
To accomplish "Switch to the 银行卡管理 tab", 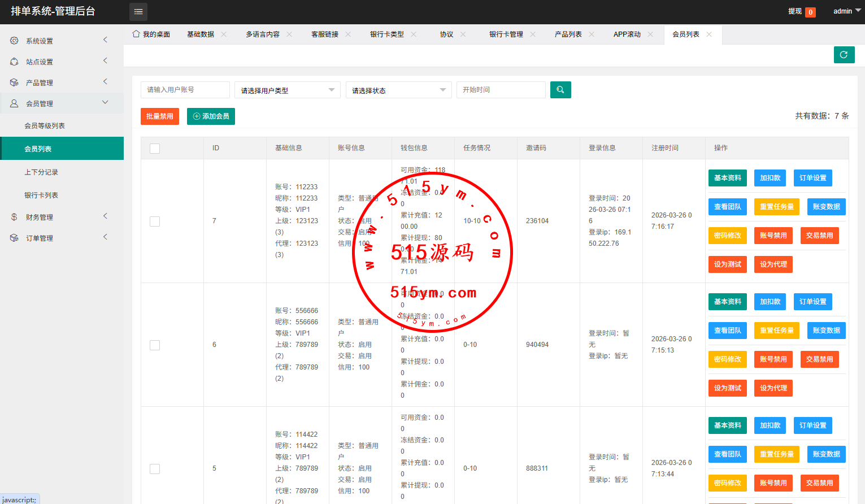I will click(x=506, y=34).
